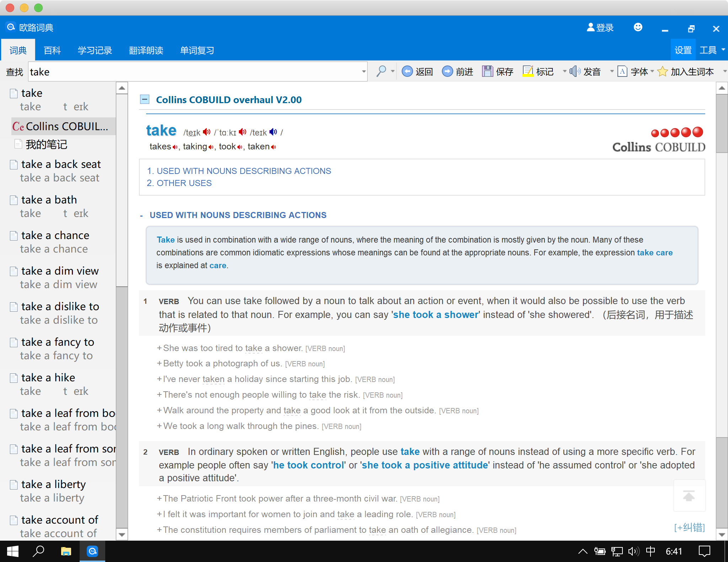
Task: Click the 保存 save floppy icon
Action: click(x=488, y=71)
